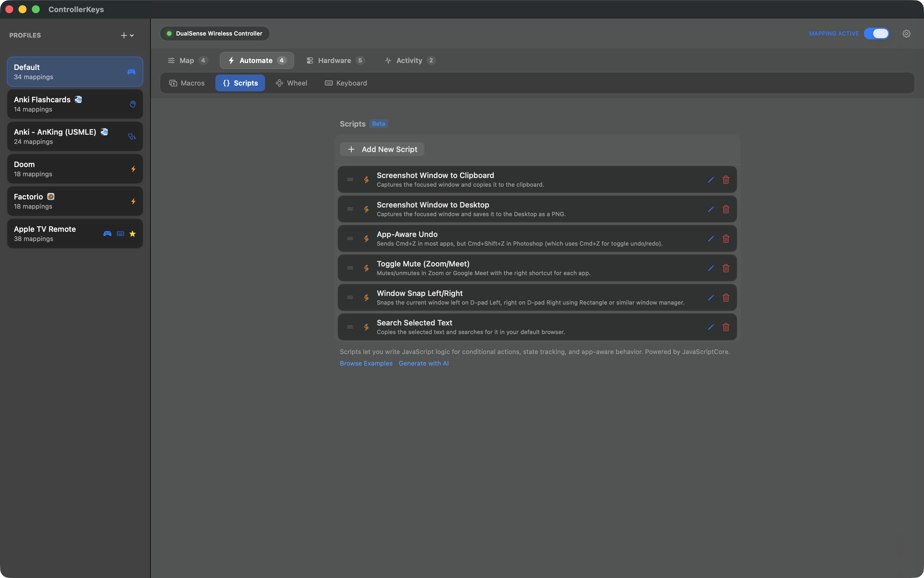Click gamepad icon on Default profile
This screenshot has height=578, width=924.
click(x=131, y=72)
